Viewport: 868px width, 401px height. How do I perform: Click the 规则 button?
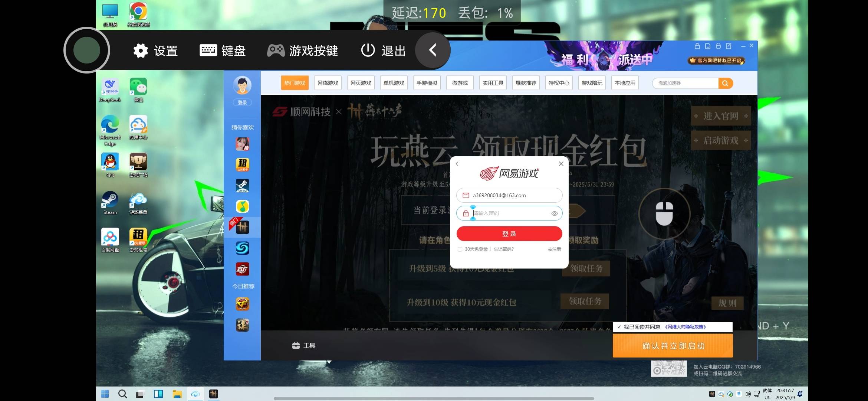click(x=727, y=303)
